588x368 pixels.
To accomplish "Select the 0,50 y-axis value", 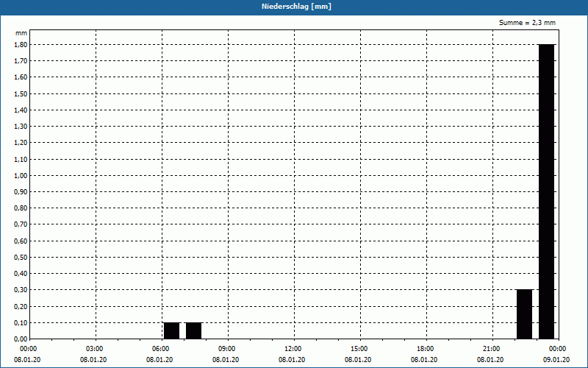I will pos(21,257).
